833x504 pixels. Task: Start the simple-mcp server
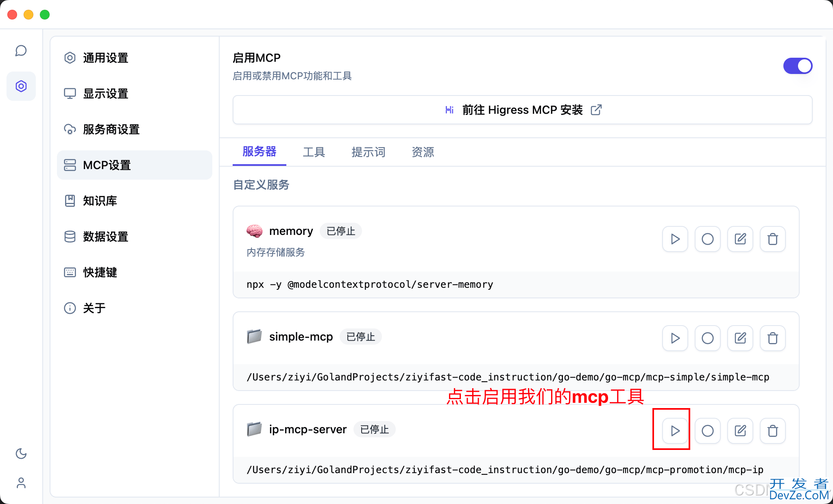pyautogui.click(x=675, y=338)
